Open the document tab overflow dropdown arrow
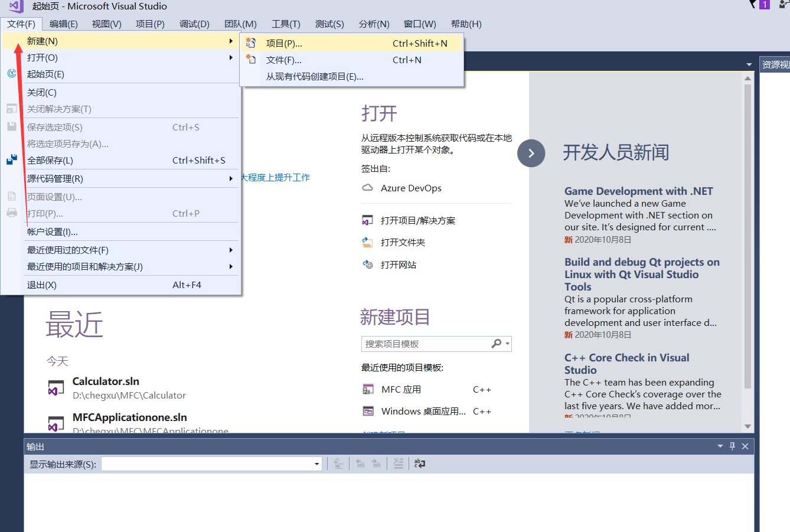This screenshot has height=532, width=790. pos(749,64)
